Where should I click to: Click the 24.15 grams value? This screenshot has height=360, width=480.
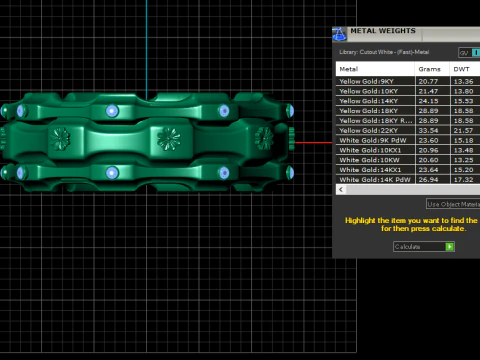pyautogui.click(x=428, y=101)
